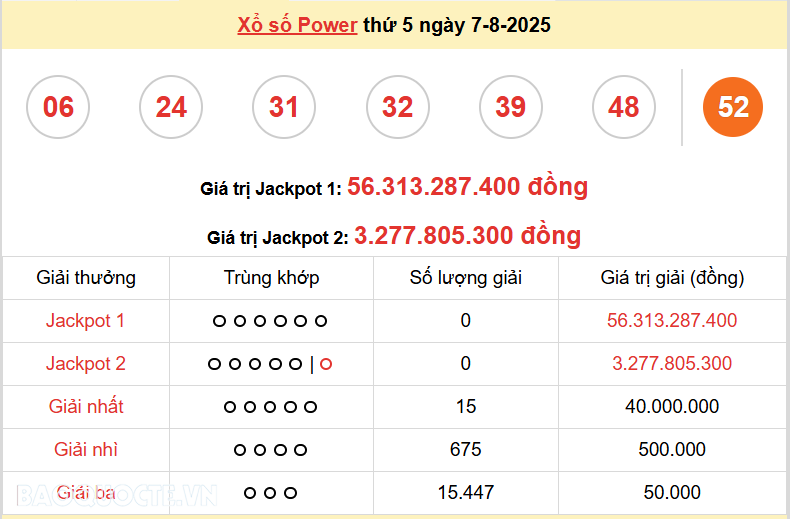Click the winner count 15.447 for Giải ba

466,492
